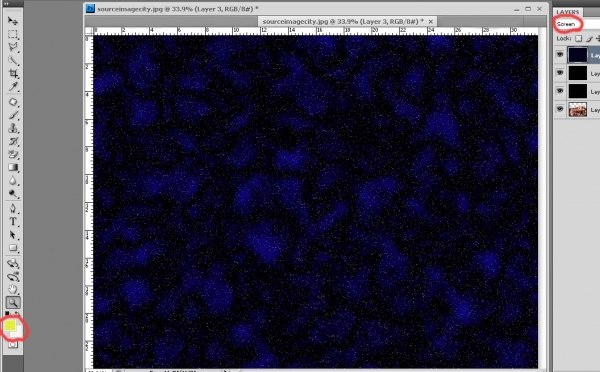This screenshot has height=372, width=600.
Task: Swap foreground and background colors
Action: pyautogui.click(x=18, y=314)
